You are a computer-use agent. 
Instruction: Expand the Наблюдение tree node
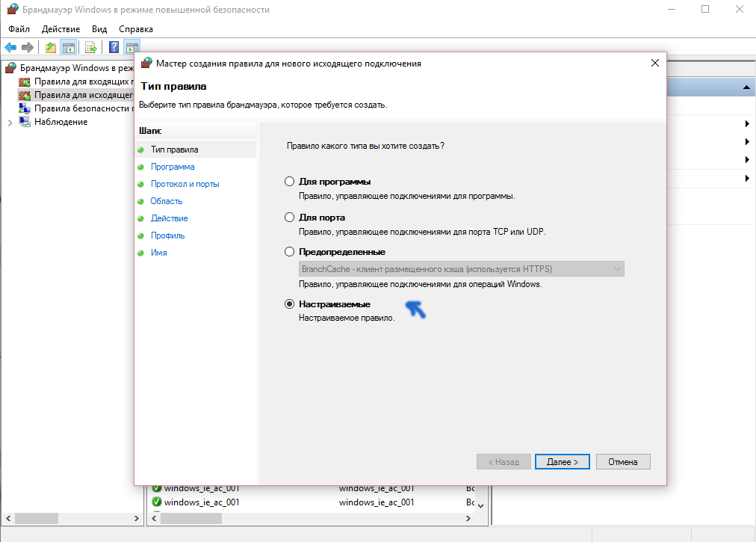10,123
